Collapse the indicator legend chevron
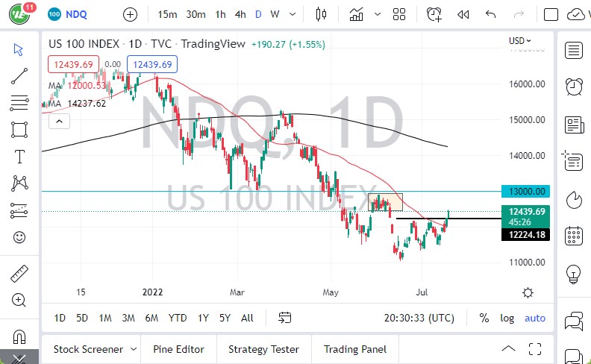The image size is (591, 364). point(59,122)
